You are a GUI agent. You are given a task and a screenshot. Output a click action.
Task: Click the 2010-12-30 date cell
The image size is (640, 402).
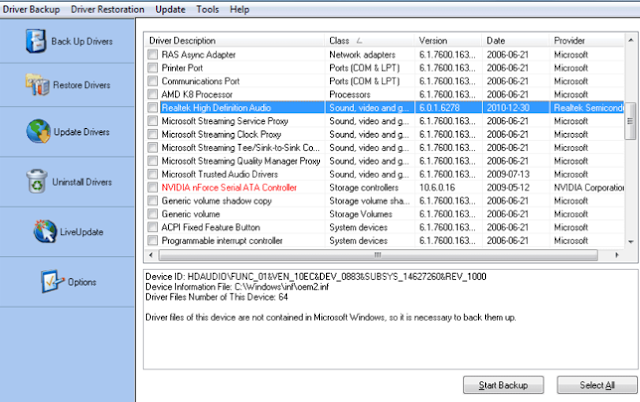click(x=508, y=108)
